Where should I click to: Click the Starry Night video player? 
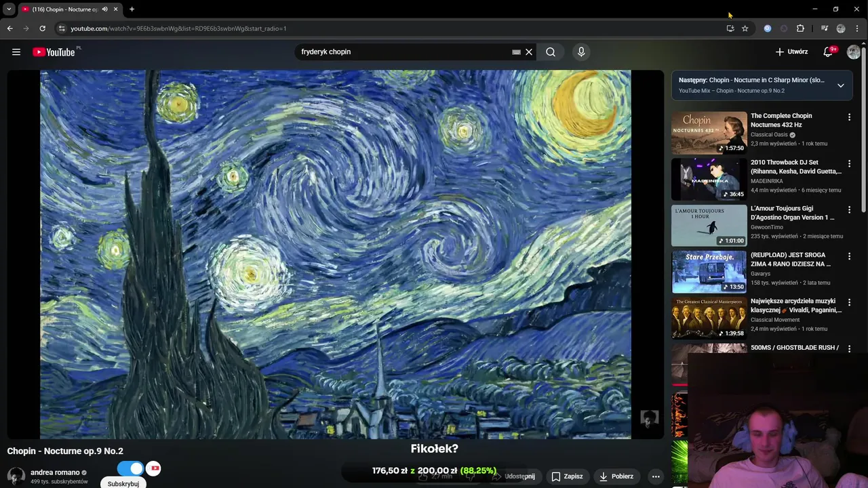(x=336, y=254)
